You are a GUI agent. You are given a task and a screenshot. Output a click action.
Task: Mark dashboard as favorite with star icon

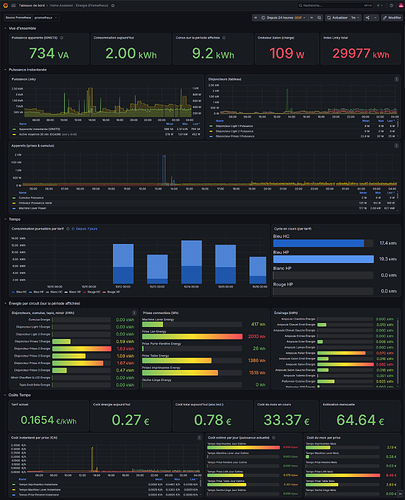113,6
